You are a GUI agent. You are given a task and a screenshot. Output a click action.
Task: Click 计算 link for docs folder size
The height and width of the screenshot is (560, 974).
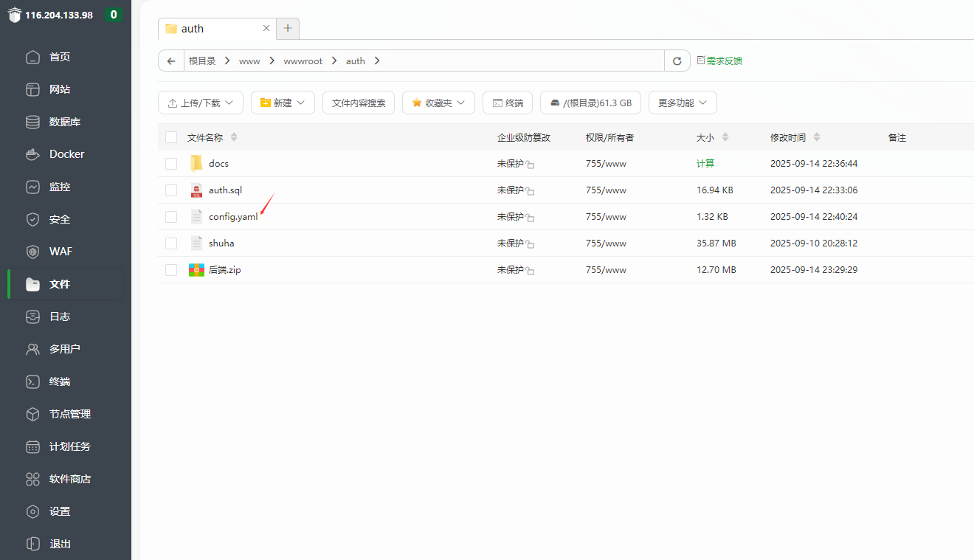tap(705, 164)
